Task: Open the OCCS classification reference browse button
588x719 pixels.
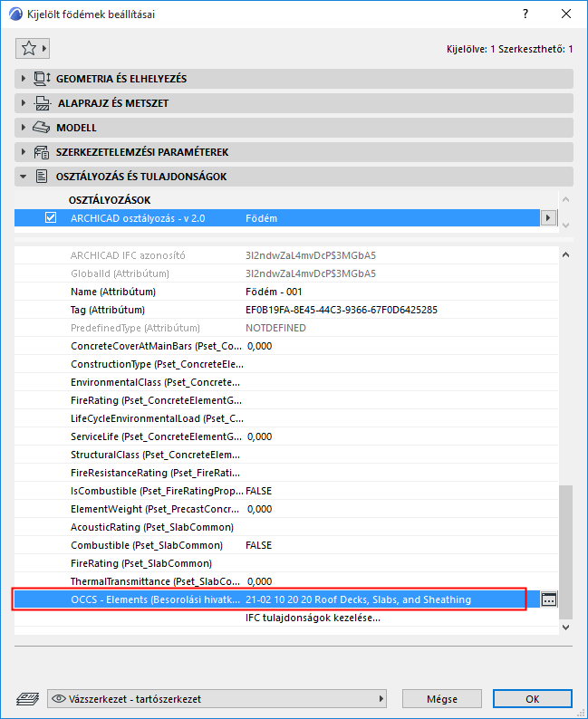Action: (548, 599)
